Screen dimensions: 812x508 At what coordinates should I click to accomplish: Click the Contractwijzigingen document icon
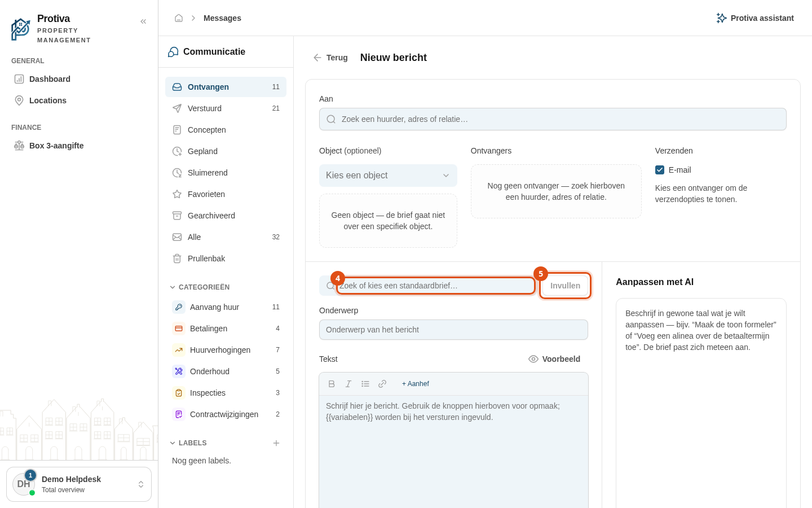[x=179, y=414]
